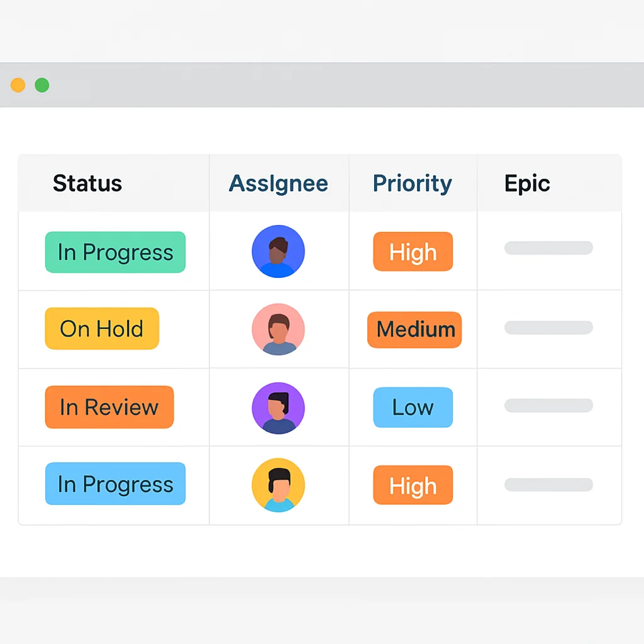Viewport: 644px width, 644px height.
Task: Click the yellow window control dot
Action: click(18, 85)
